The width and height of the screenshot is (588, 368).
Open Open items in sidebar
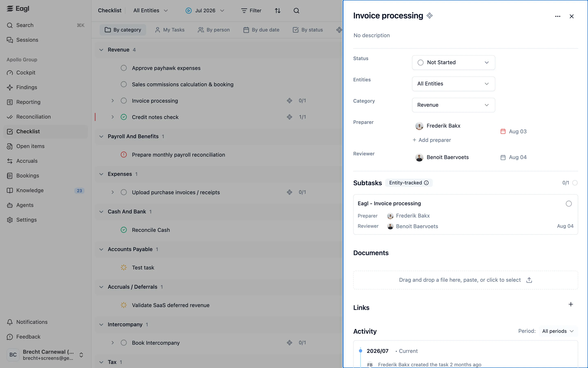coord(30,146)
